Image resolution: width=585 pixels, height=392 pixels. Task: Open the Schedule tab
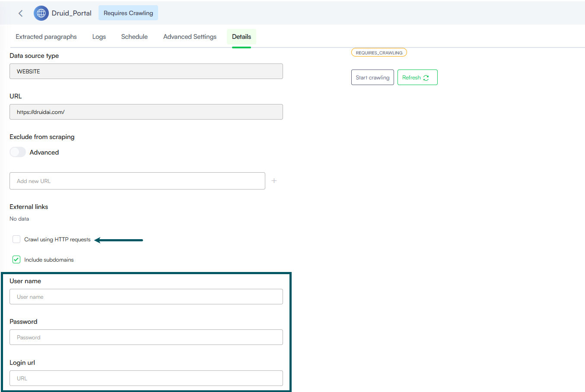134,37
